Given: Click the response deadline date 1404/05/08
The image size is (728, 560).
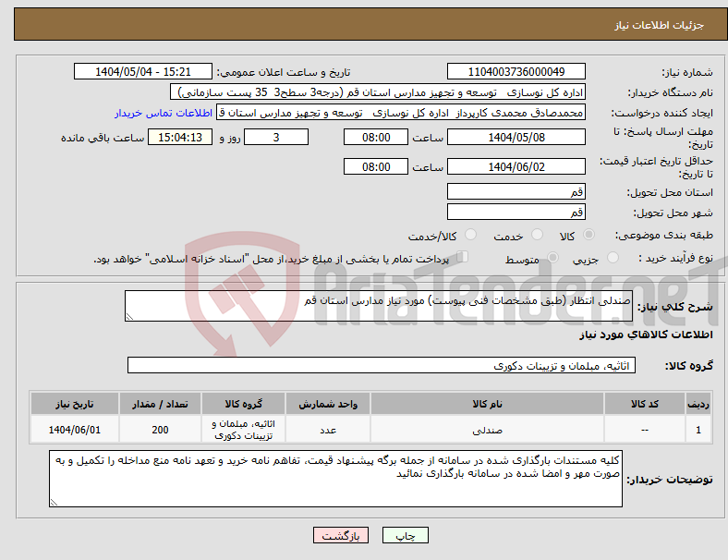Looking at the screenshot, I should (516, 138).
